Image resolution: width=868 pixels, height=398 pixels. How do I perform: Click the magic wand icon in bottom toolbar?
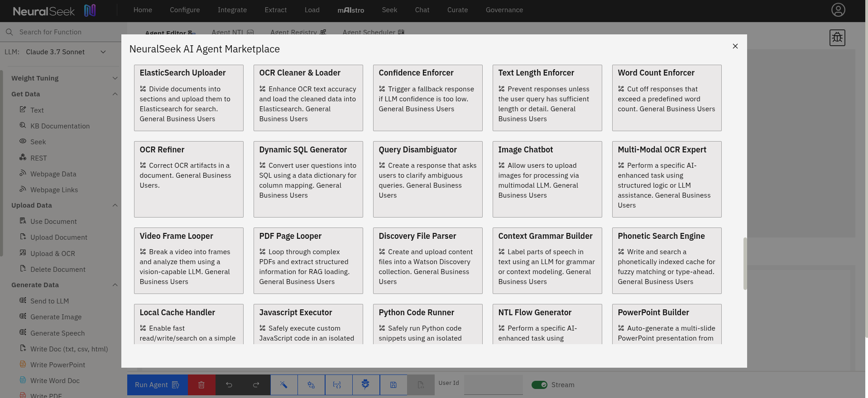click(284, 385)
